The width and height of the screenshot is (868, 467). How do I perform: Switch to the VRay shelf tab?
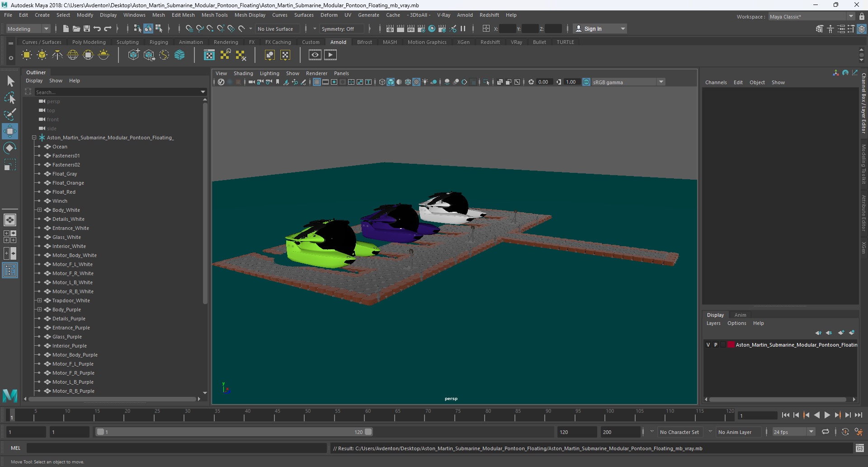(516, 42)
